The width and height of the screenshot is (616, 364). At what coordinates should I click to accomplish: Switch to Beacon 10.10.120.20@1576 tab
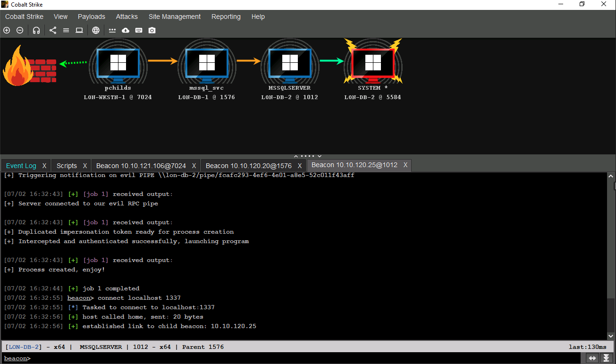pos(249,166)
